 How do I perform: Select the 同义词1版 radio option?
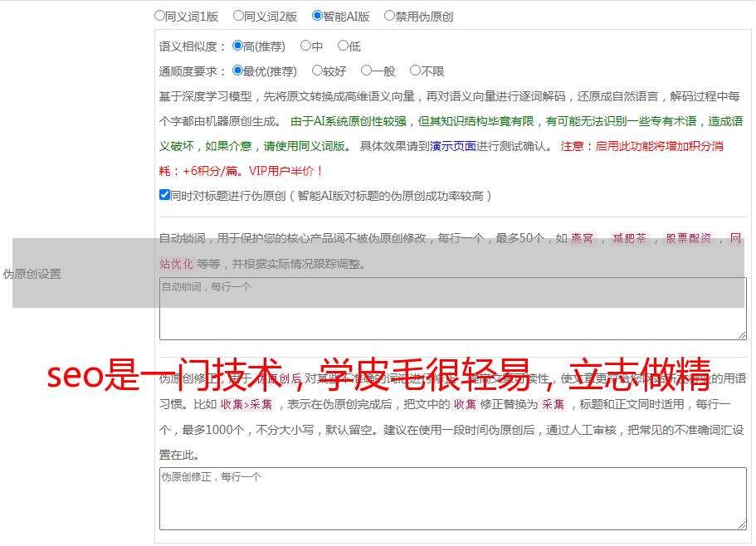pyautogui.click(x=160, y=15)
